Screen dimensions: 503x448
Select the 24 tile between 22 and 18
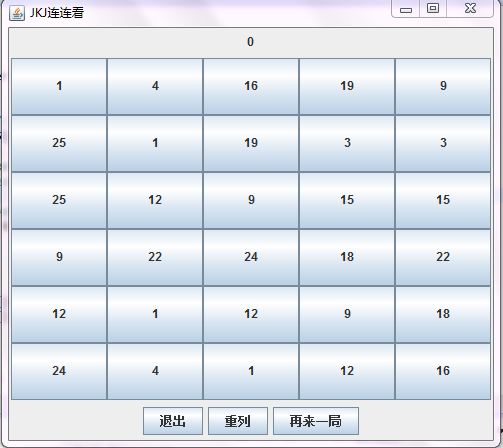tap(251, 258)
